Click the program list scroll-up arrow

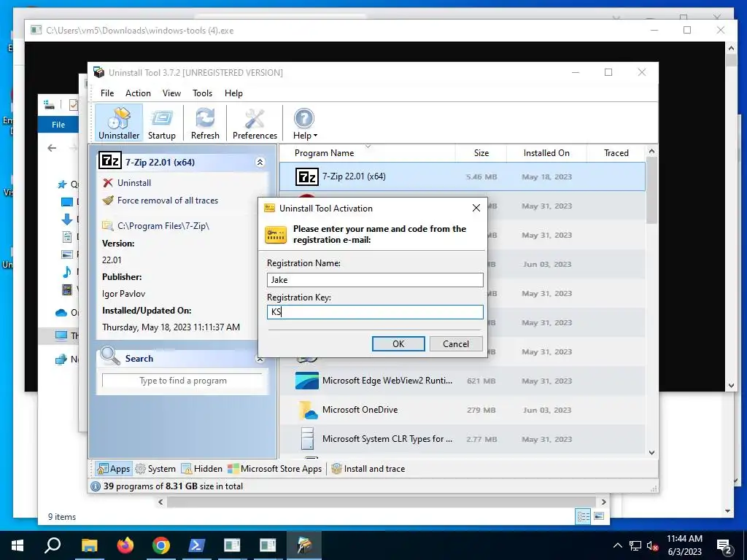tap(651, 151)
